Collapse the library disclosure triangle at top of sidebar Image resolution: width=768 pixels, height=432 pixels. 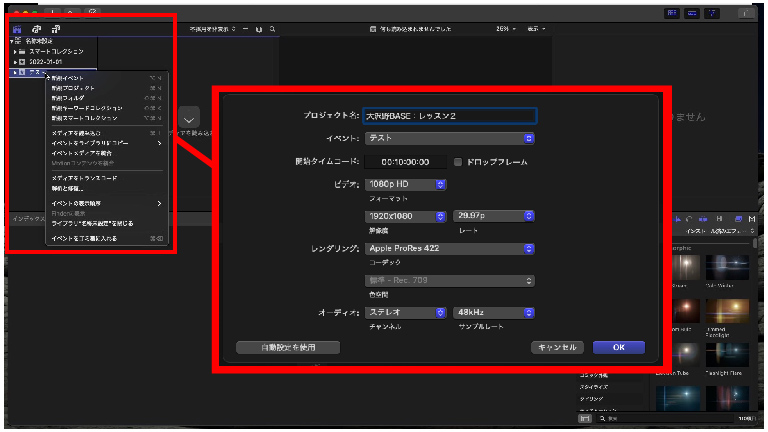[12, 41]
